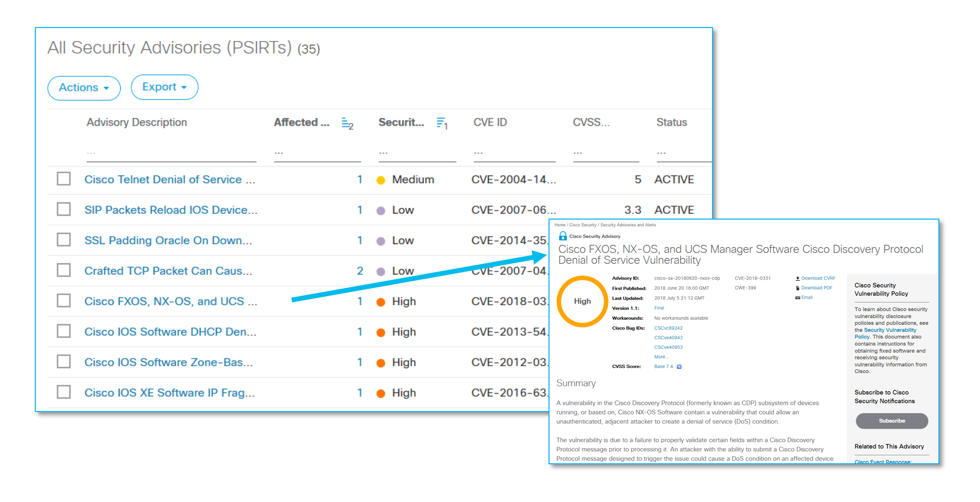The height and width of the screenshot is (502, 980).
Task: Check the Cisco Telnet Denial of Service row
Action: point(64,179)
